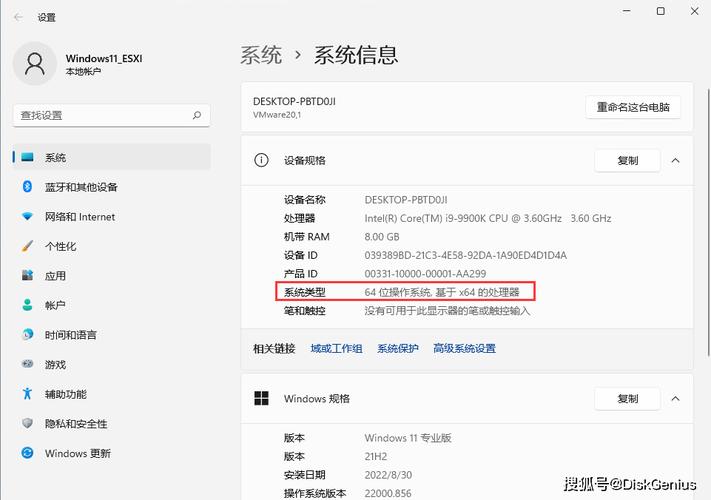Screen dimensions: 711x500
Task: Select the 辅助功能 sidebar entry
Action: (x=112, y=394)
